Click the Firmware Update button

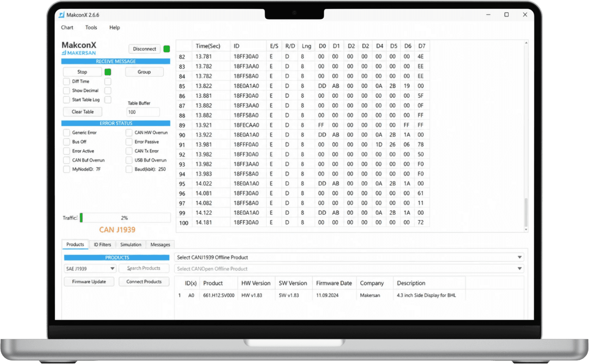(x=89, y=282)
